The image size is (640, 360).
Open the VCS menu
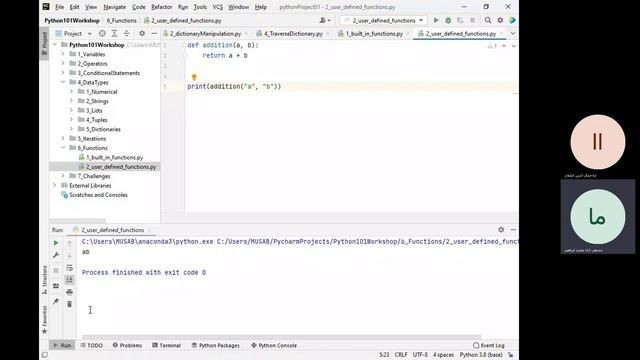218,7
